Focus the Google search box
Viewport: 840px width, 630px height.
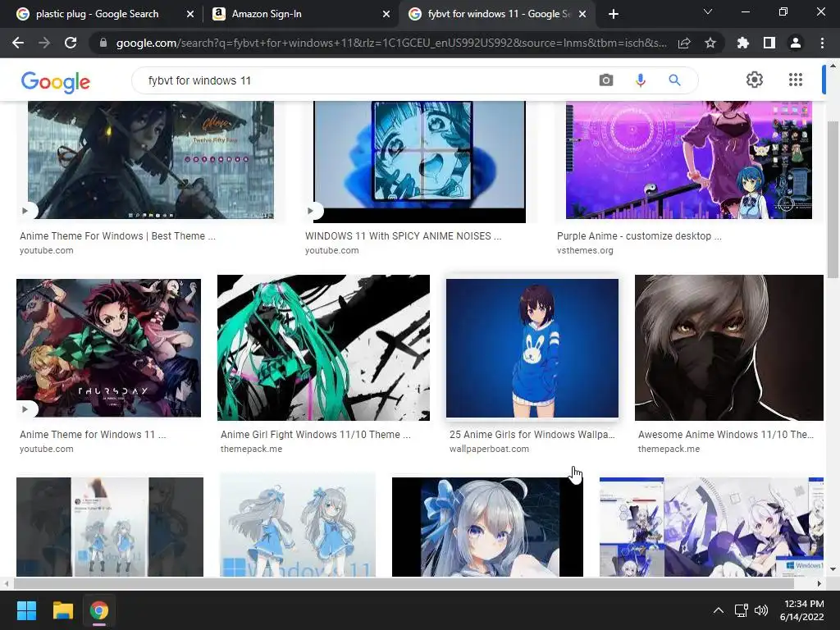click(370, 80)
